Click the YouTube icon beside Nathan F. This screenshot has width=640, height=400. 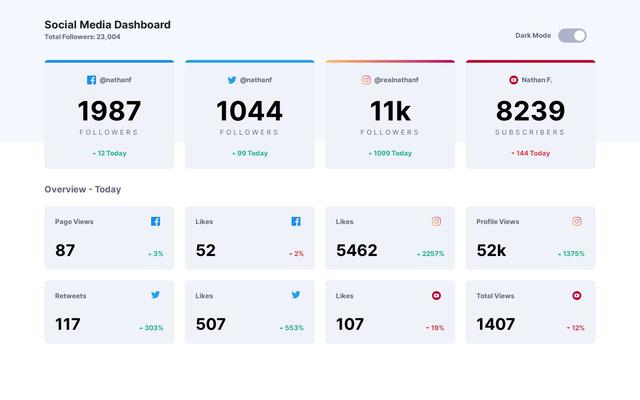(x=514, y=80)
